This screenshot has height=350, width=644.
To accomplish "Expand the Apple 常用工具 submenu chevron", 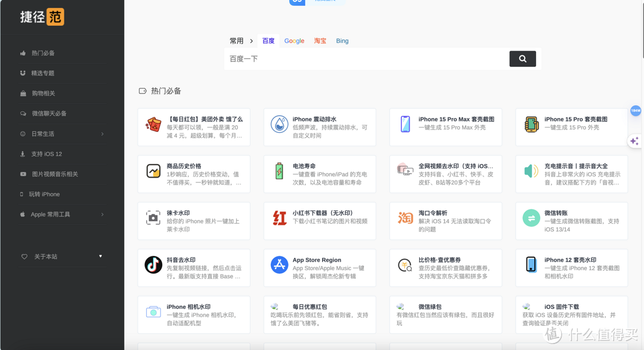I will click(x=103, y=215).
